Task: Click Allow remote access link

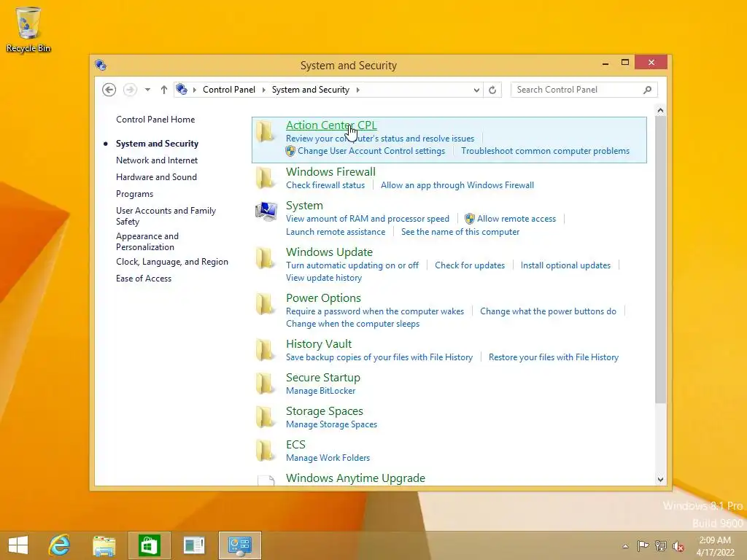Action: (x=516, y=219)
